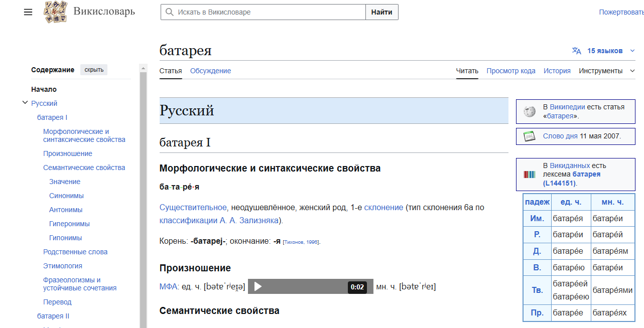Expand the Инструменты dropdown menu

[607, 71]
